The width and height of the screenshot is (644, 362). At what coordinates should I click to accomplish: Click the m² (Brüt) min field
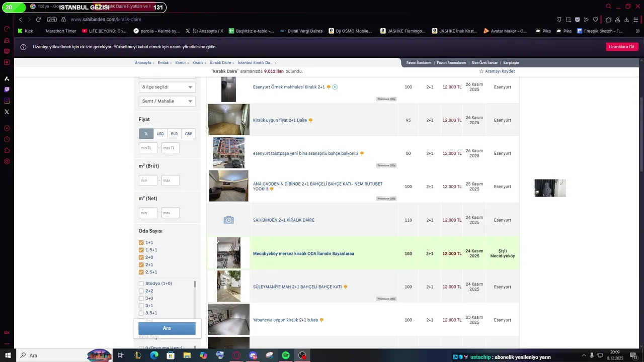coord(148,180)
